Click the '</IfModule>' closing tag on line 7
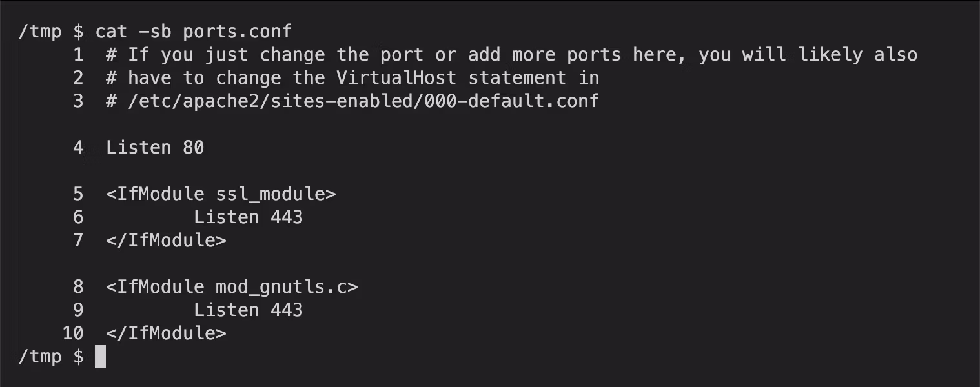Screen dimensions: 980x387 [166, 241]
